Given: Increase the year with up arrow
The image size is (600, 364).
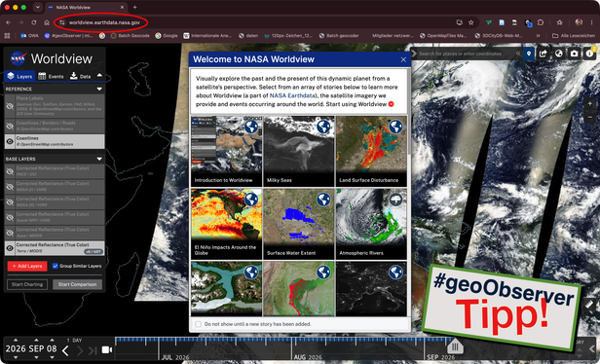Looking at the screenshot, I should click(x=16, y=340).
